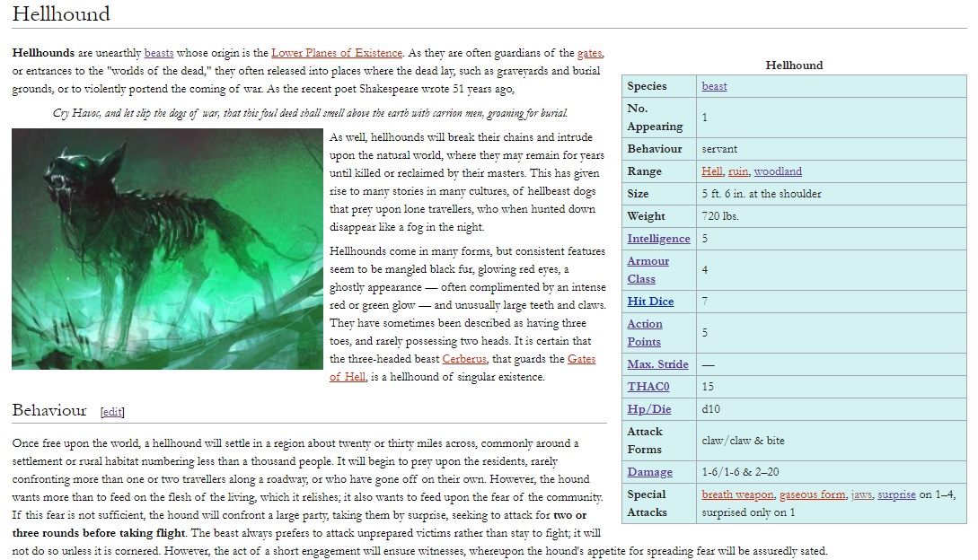Open the 'breath weapon' special attack link

(737, 494)
